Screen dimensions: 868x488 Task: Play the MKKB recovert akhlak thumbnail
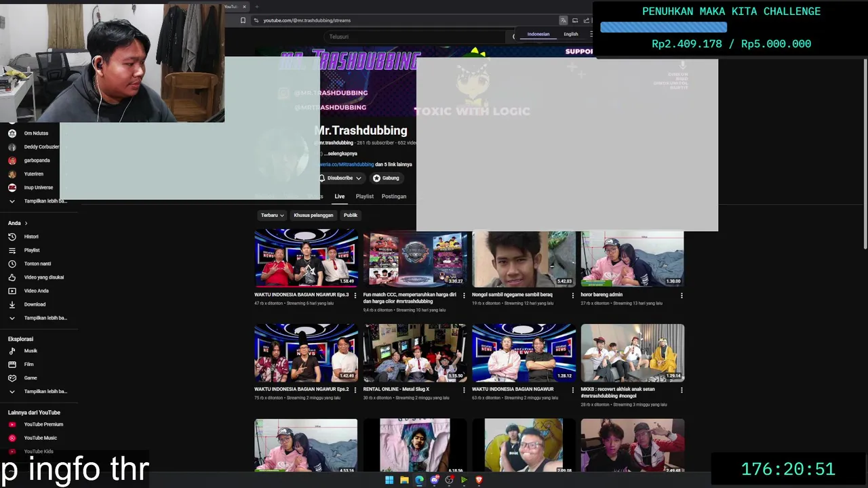[x=633, y=352]
